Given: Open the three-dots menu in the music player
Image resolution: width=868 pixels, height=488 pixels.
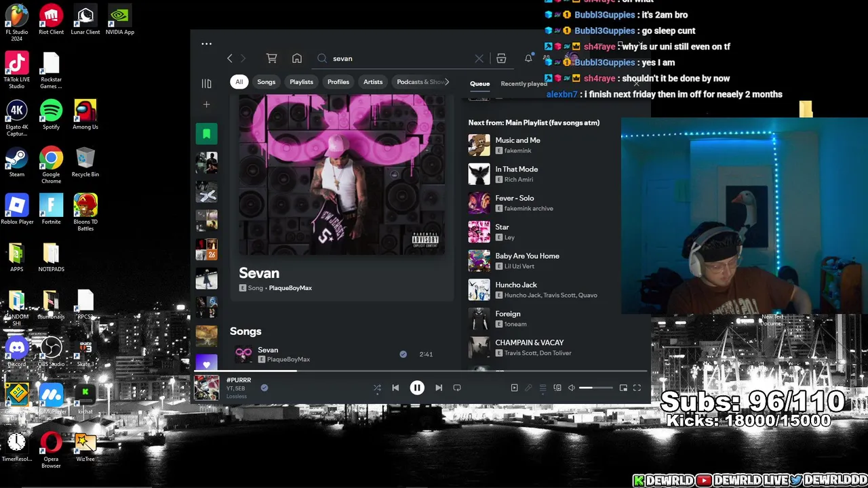Looking at the screenshot, I should pos(206,44).
